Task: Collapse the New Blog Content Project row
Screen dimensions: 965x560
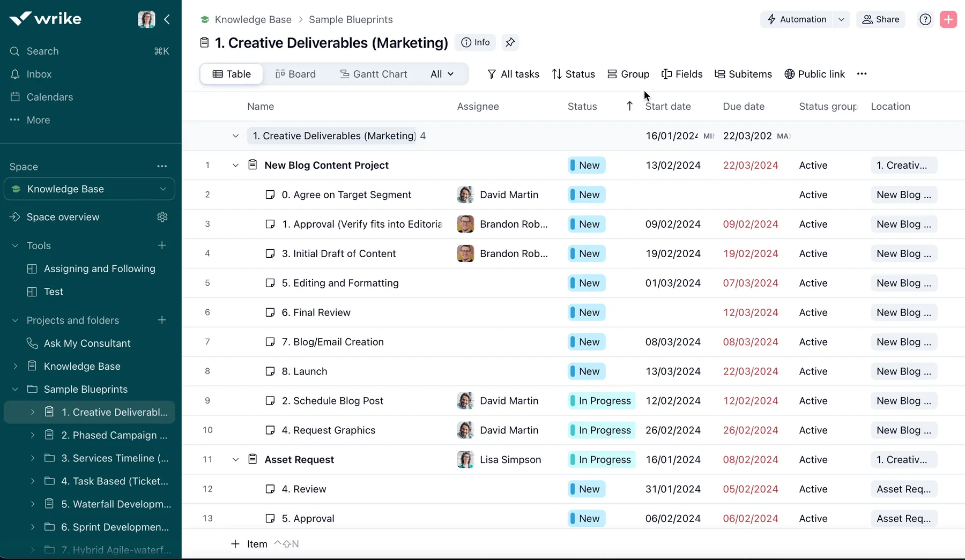Action: (235, 166)
